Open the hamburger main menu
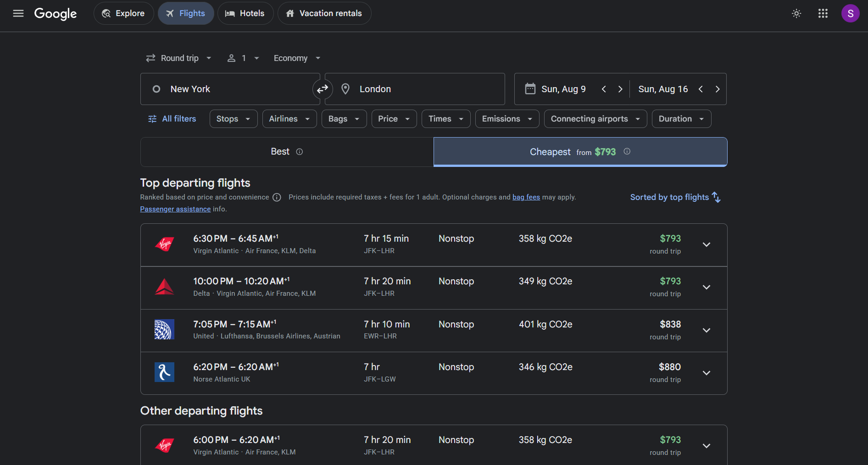868x465 pixels. tap(18, 13)
